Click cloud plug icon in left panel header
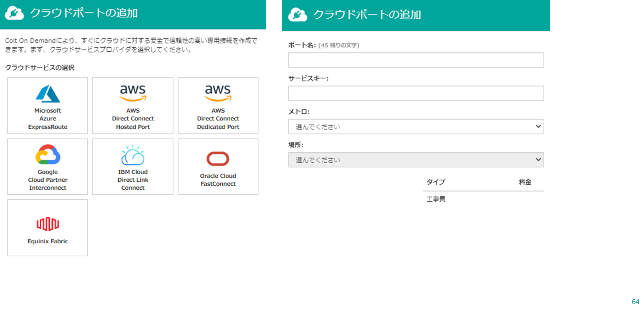Viewport: 644px width, 310px height. (x=14, y=13)
